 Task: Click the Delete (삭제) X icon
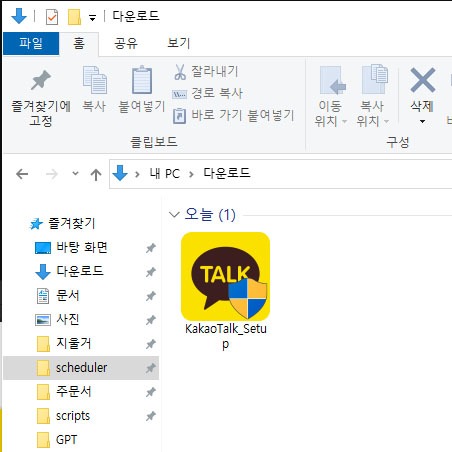click(x=423, y=80)
